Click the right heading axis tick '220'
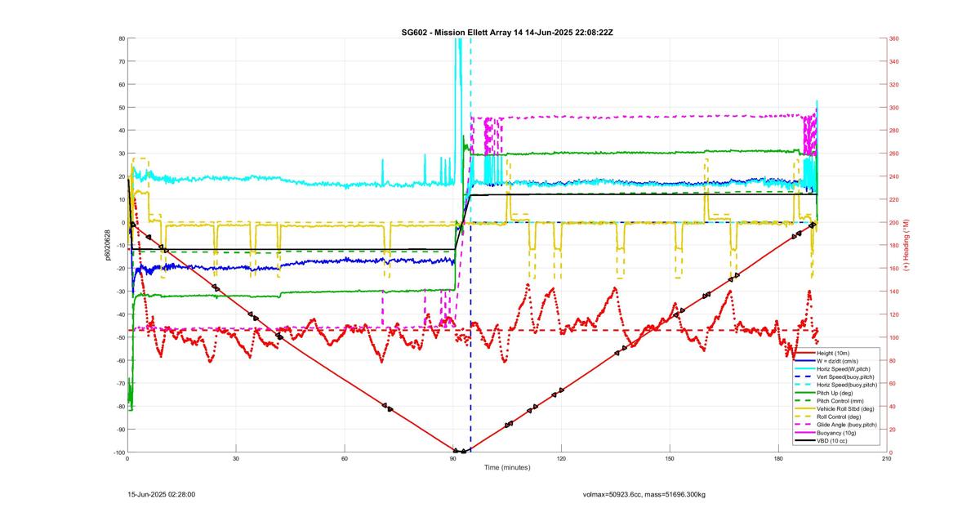Viewport: 980px width, 508px height. (x=894, y=199)
